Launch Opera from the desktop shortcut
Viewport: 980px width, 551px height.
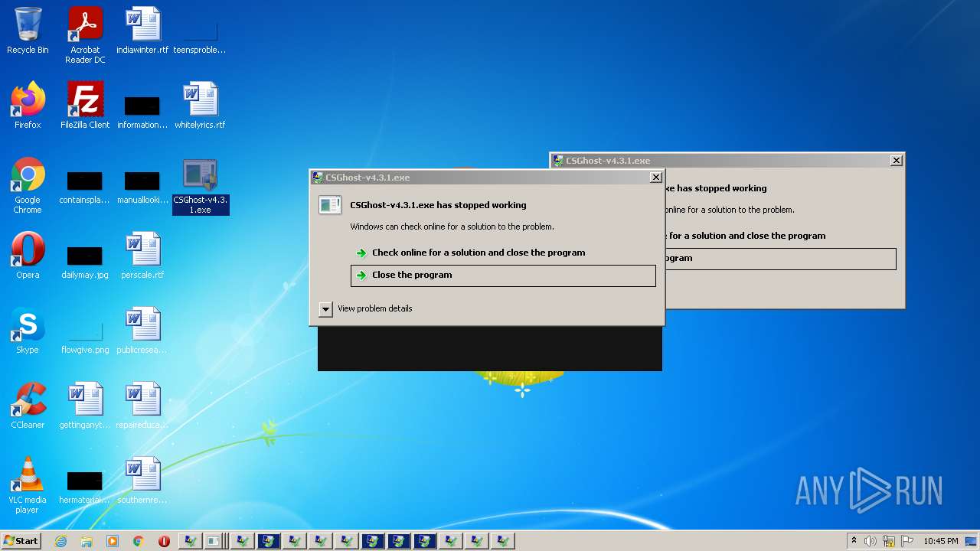coord(28,256)
